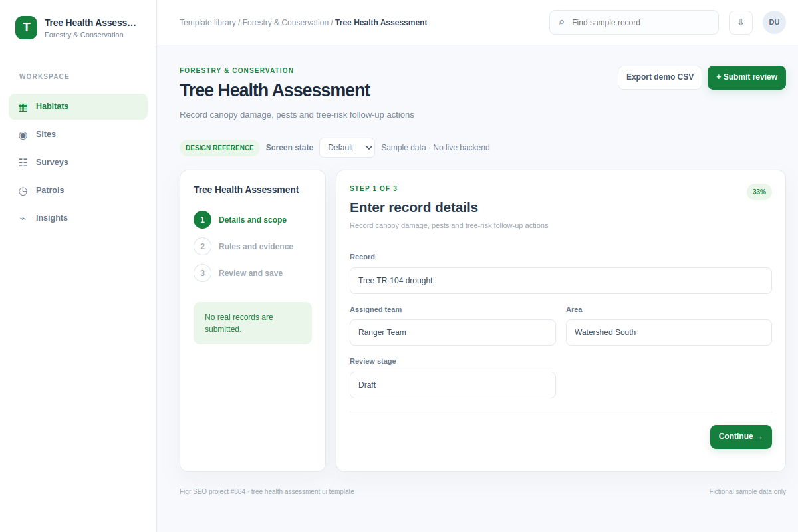Viewport: 798px width, 532px height.
Task: Click the search magnifier icon
Action: (x=562, y=23)
